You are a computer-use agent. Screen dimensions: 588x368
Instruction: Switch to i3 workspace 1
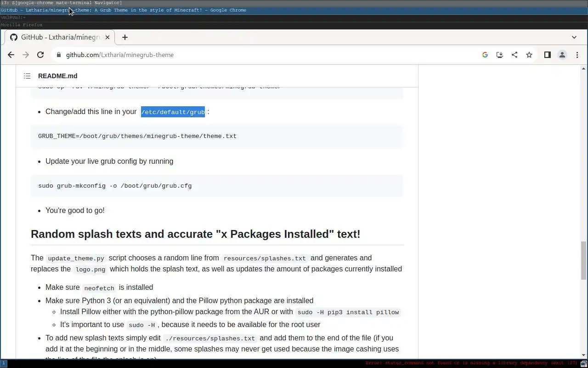pos(3,363)
